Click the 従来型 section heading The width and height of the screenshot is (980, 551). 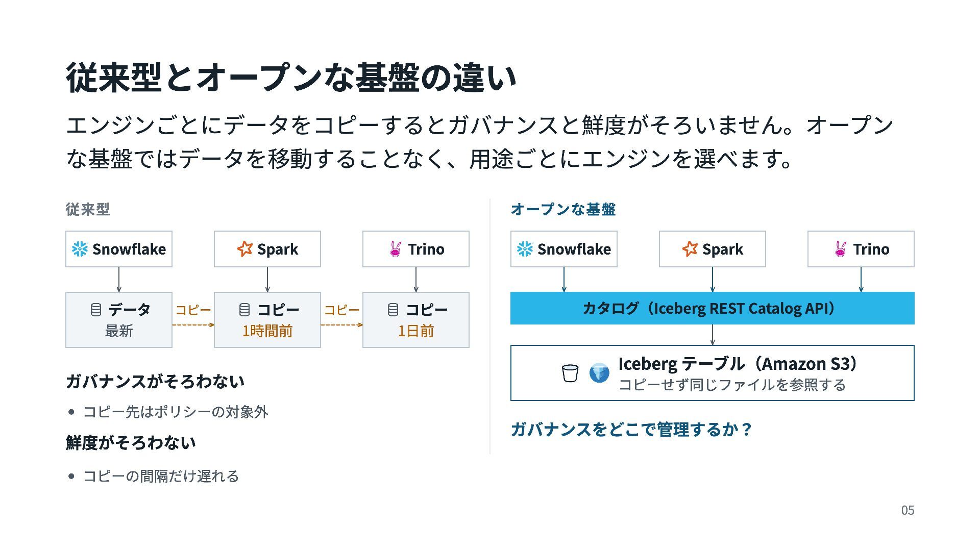click(88, 209)
